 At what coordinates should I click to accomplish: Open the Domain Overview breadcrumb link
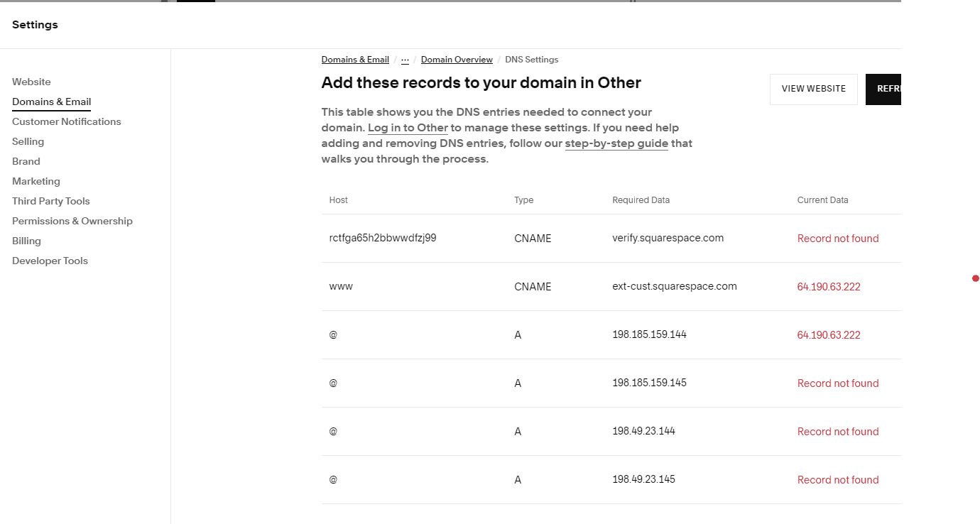click(457, 60)
